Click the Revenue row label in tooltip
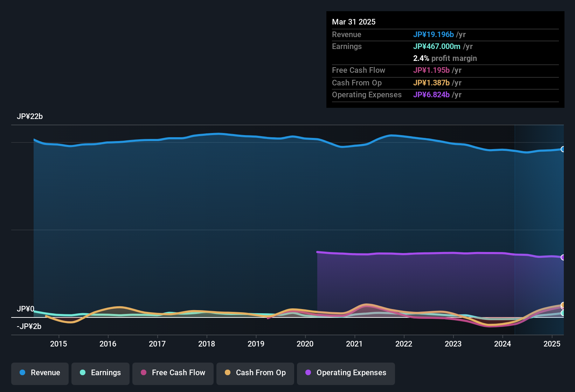 click(x=347, y=34)
